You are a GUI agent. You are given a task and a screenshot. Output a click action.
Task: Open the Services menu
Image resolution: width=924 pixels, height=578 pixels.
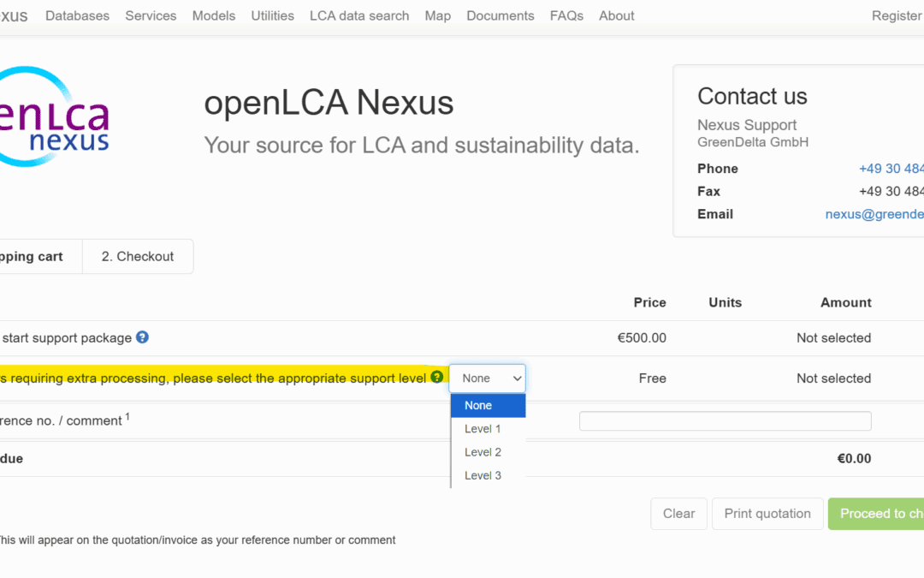coord(151,16)
